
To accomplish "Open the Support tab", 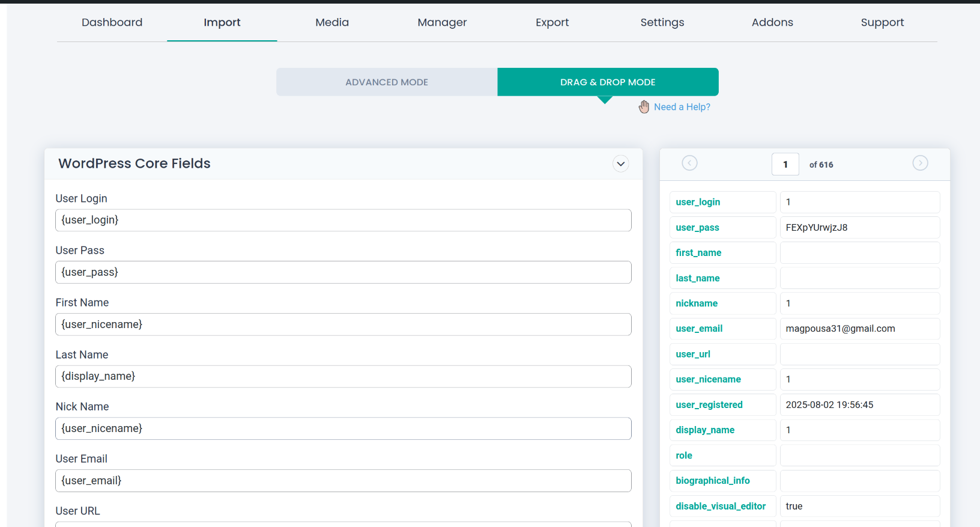I will tap(882, 23).
